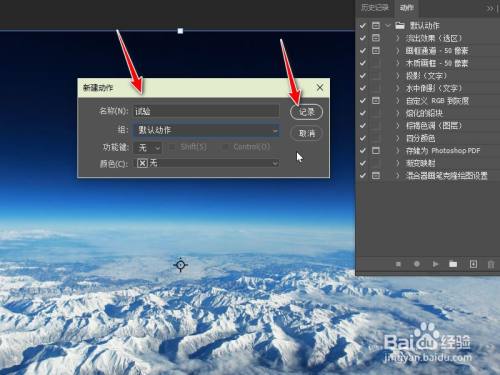Screen dimensions: 500x375
Task: Switch to the 历史记录 tab
Action: click(x=375, y=8)
